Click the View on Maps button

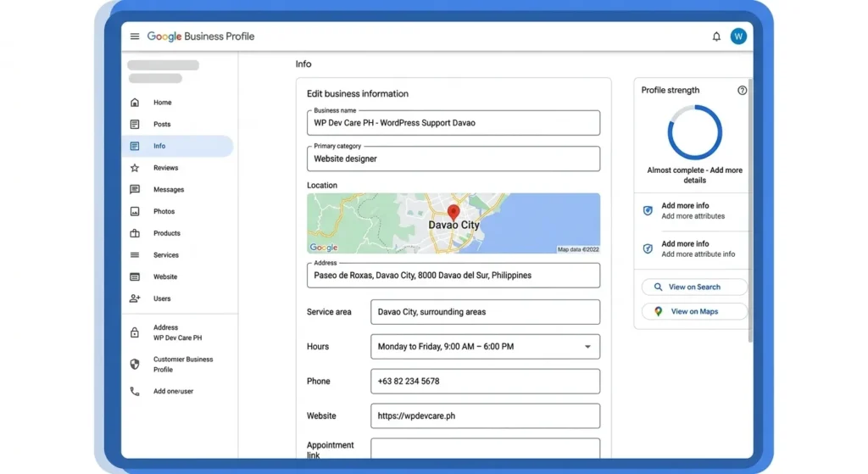694,312
